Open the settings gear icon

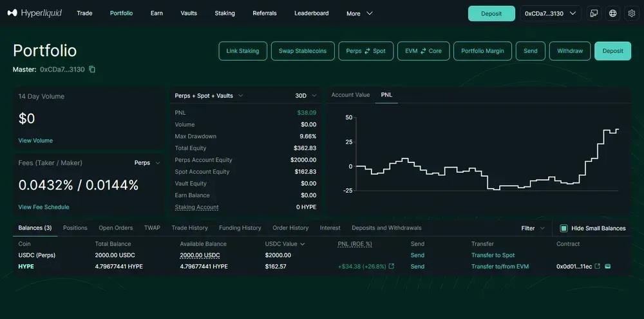coord(632,14)
